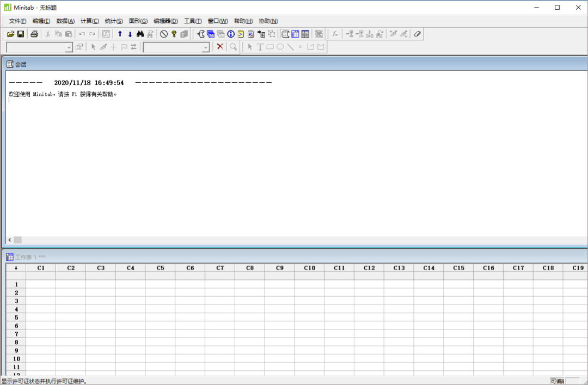
Task: Click the C3 column name cell
Action: (x=101, y=276)
